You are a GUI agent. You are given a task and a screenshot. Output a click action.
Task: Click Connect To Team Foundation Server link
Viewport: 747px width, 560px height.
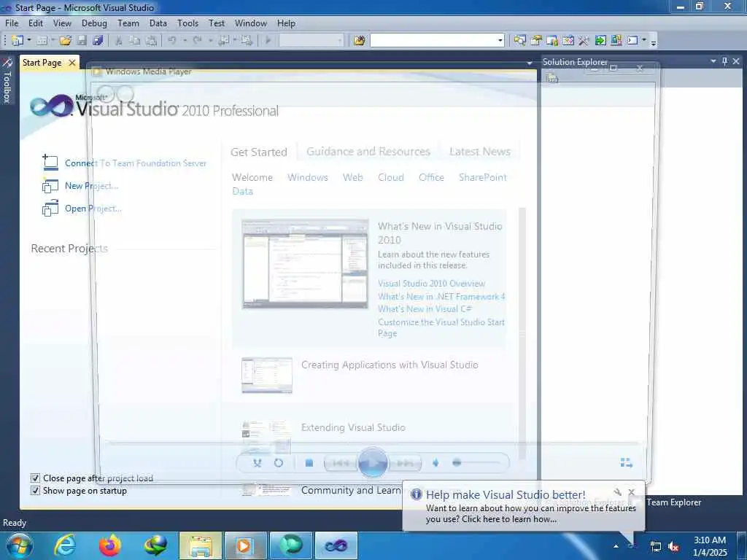pyautogui.click(x=136, y=163)
